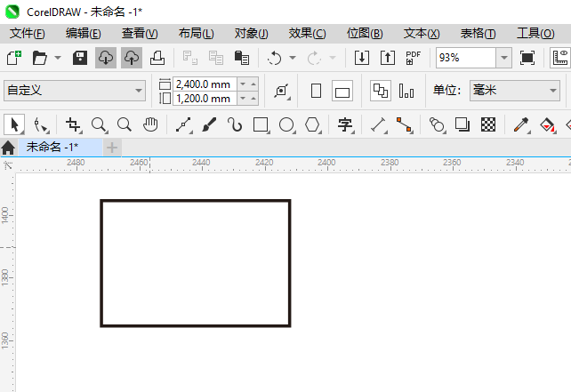This screenshot has height=392, width=571.
Task: Select portrait page orientation
Action: pyautogui.click(x=316, y=91)
